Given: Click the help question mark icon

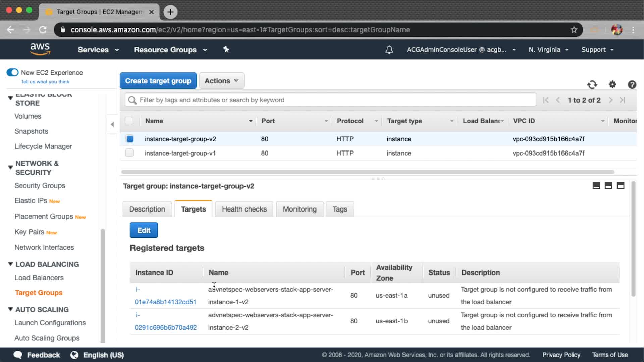Looking at the screenshot, I should 632,85.
